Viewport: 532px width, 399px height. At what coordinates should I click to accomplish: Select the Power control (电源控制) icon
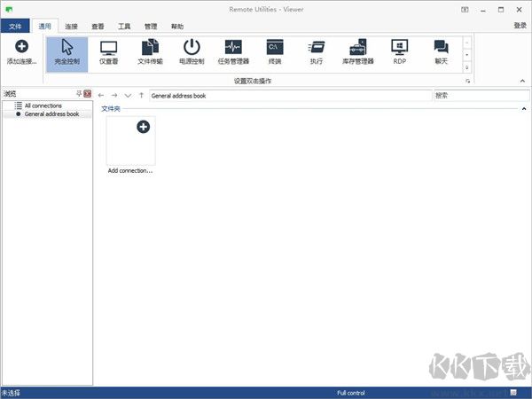(192, 51)
